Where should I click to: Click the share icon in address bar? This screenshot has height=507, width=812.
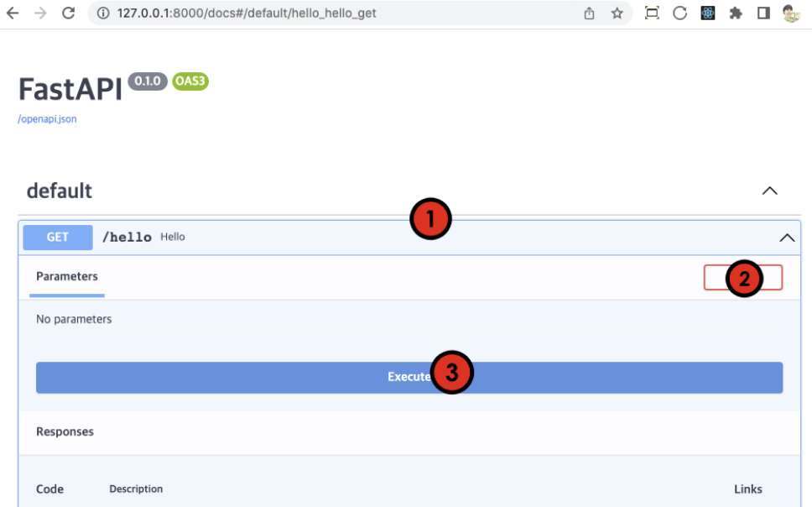(589, 13)
